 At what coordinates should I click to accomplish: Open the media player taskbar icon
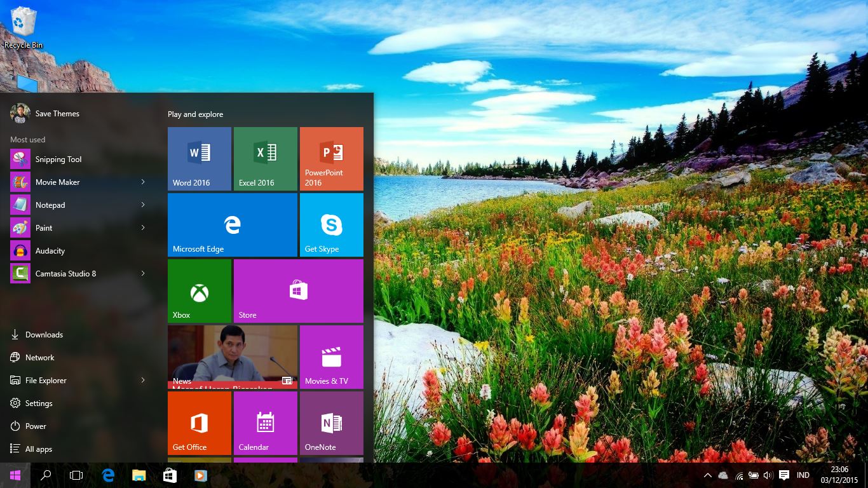coord(200,475)
